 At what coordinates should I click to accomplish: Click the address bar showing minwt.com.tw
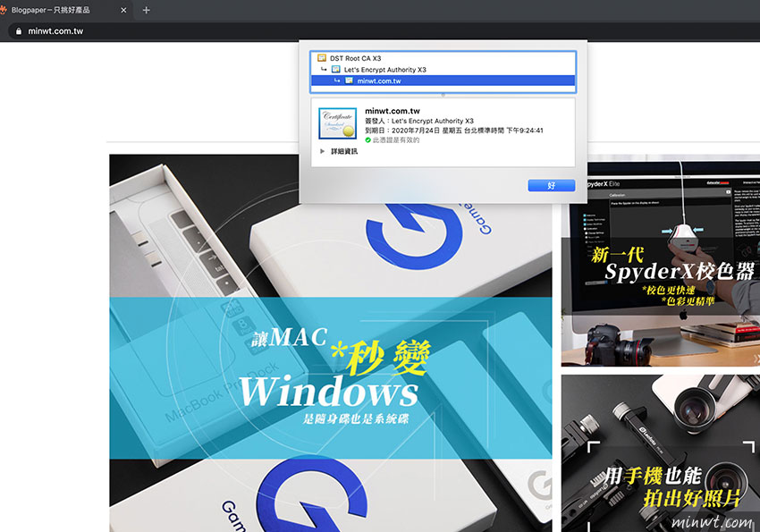pos(383,31)
